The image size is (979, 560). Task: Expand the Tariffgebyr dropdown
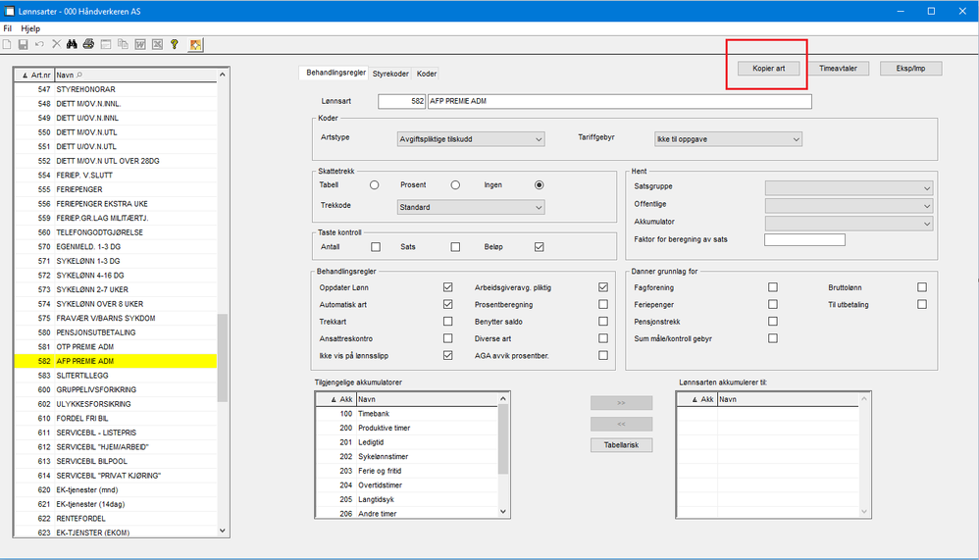pos(728,139)
